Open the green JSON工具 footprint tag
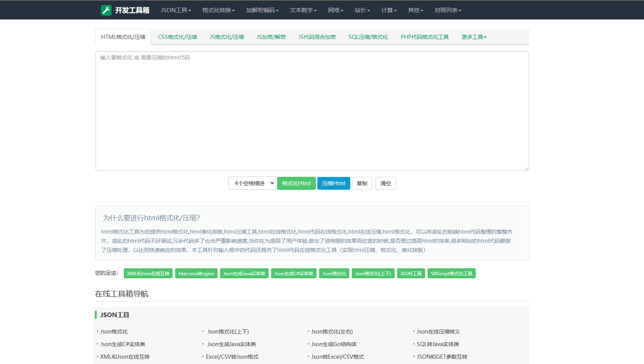The height and width of the screenshot is (364, 644). tap(411, 274)
